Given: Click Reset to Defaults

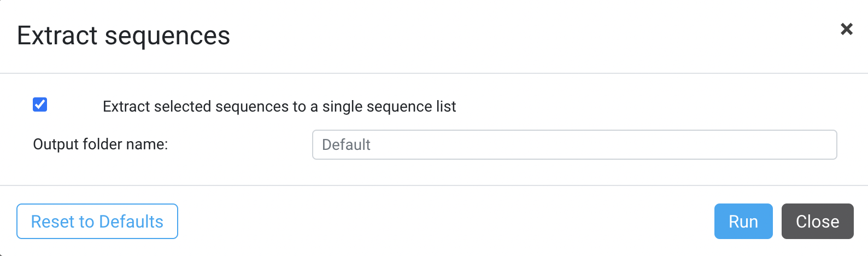Looking at the screenshot, I should pos(97,221).
